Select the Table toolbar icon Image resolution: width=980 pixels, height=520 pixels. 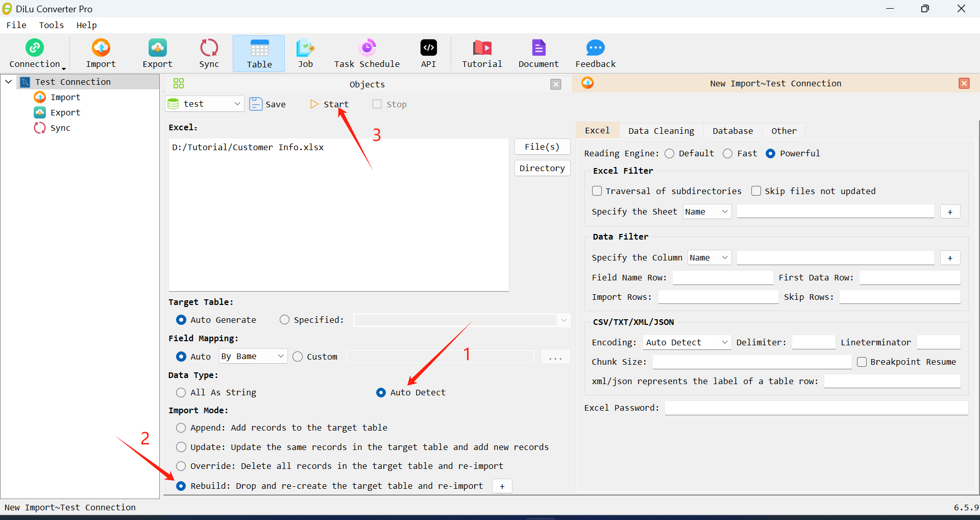coord(259,48)
